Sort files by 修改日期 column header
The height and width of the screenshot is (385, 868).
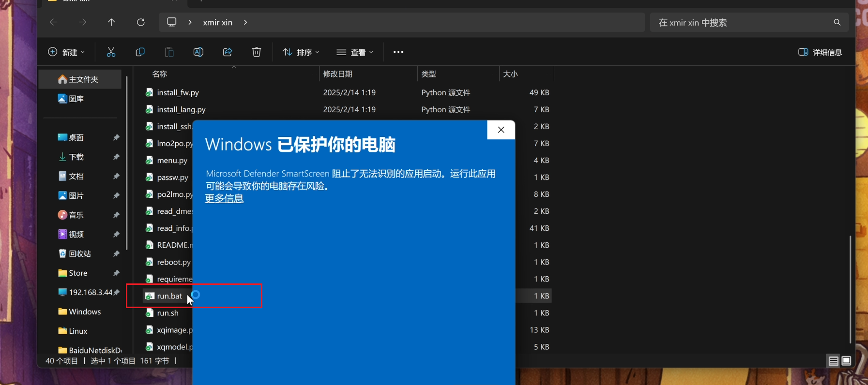click(x=338, y=74)
